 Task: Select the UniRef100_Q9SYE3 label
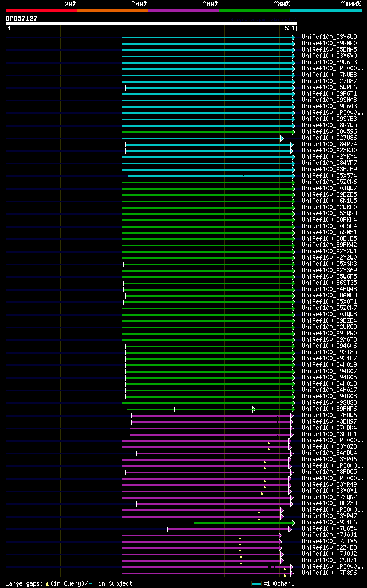coord(330,119)
